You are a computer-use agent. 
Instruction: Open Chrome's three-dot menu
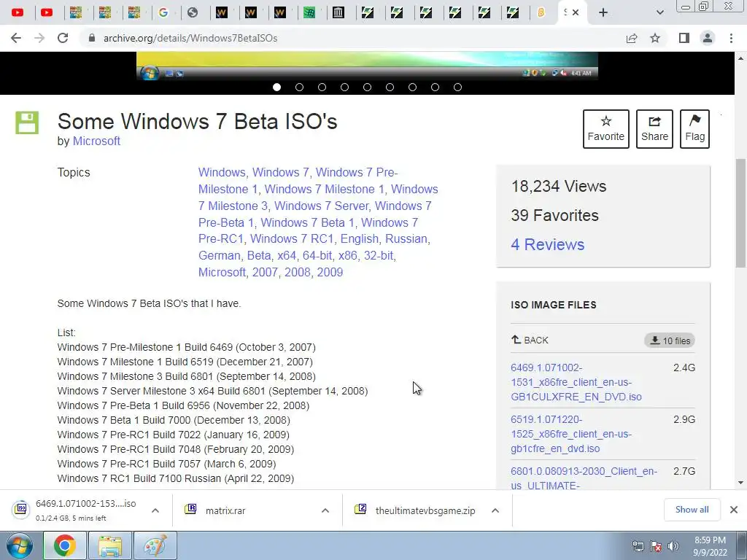pyautogui.click(x=731, y=38)
